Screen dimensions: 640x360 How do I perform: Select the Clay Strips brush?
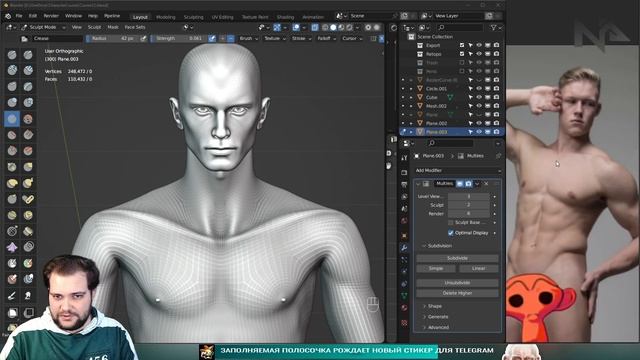[28, 71]
